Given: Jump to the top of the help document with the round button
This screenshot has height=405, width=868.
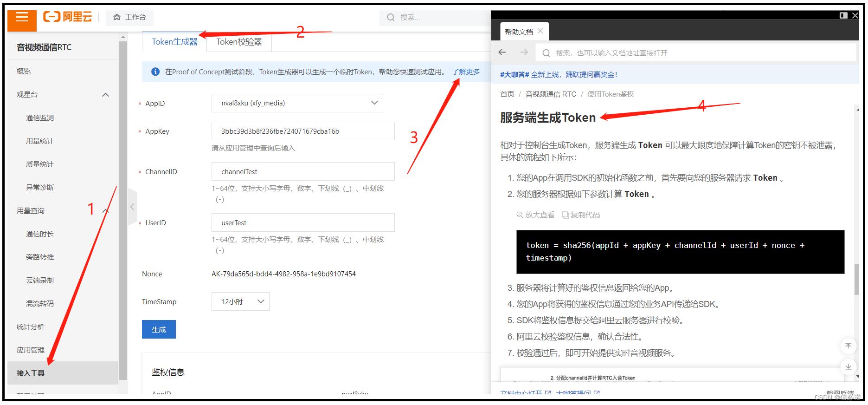Looking at the screenshot, I should click(848, 346).
